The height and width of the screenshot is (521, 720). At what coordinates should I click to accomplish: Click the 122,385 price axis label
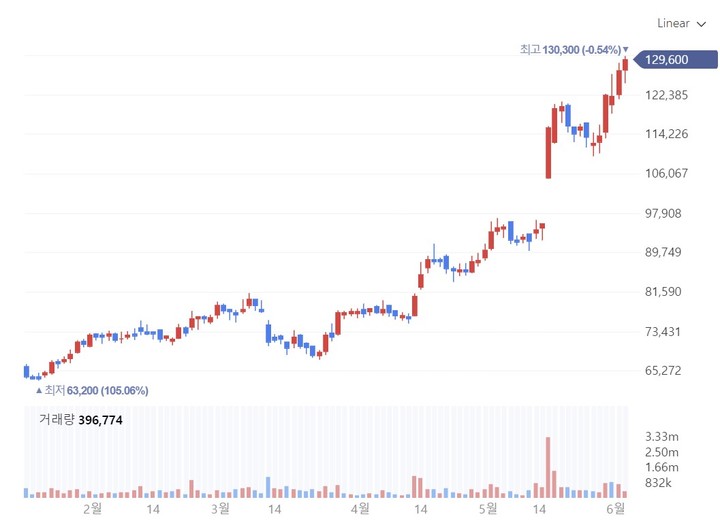pos(666,96)
